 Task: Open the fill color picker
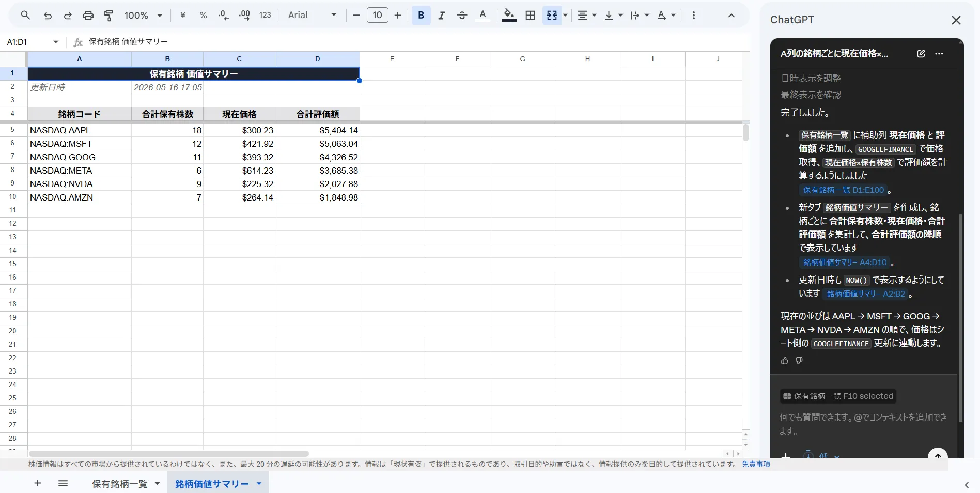tap(509, 16)
